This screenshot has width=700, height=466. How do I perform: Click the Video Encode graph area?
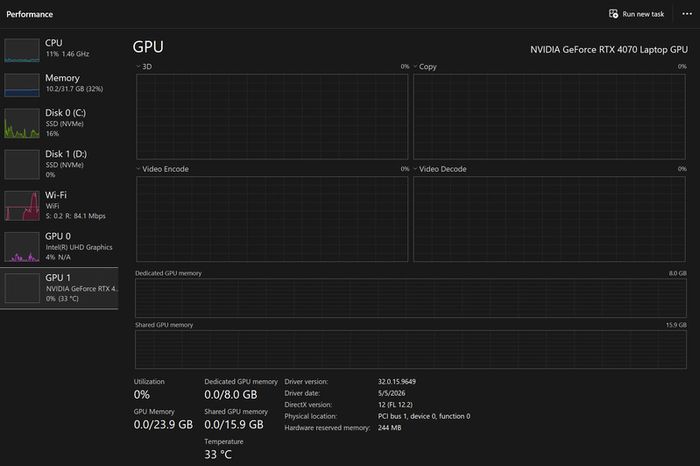272,219
